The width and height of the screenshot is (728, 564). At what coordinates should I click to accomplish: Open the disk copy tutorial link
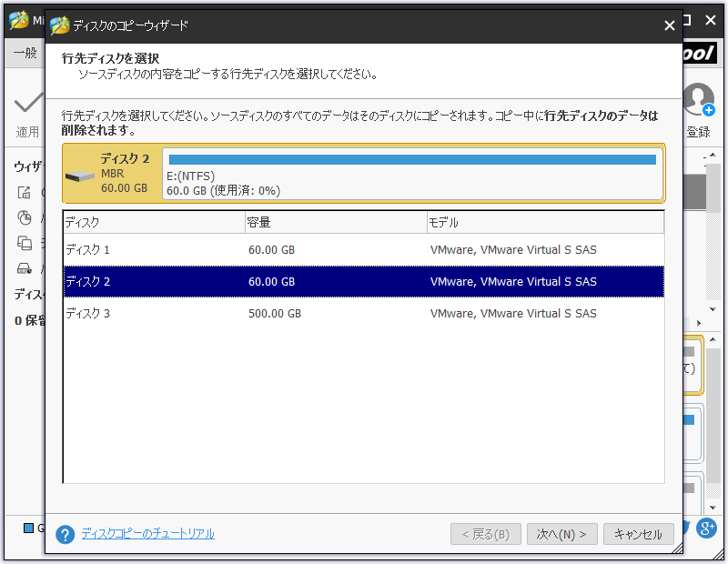(x=147, y=534)
